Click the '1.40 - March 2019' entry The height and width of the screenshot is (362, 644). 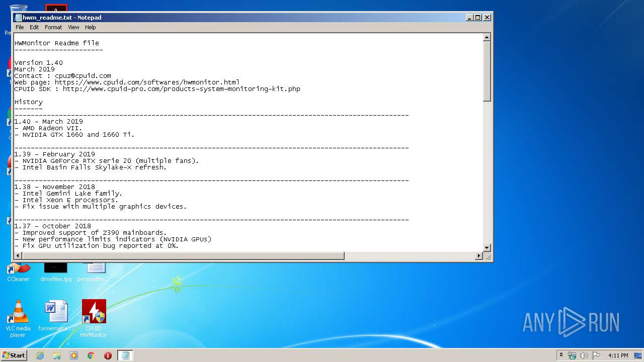(49, 122)
